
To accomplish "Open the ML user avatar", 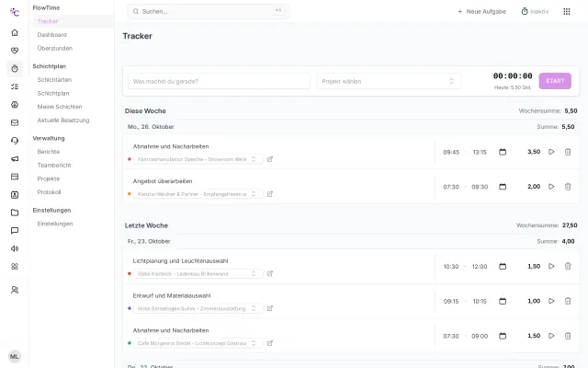I will [15, 356].
